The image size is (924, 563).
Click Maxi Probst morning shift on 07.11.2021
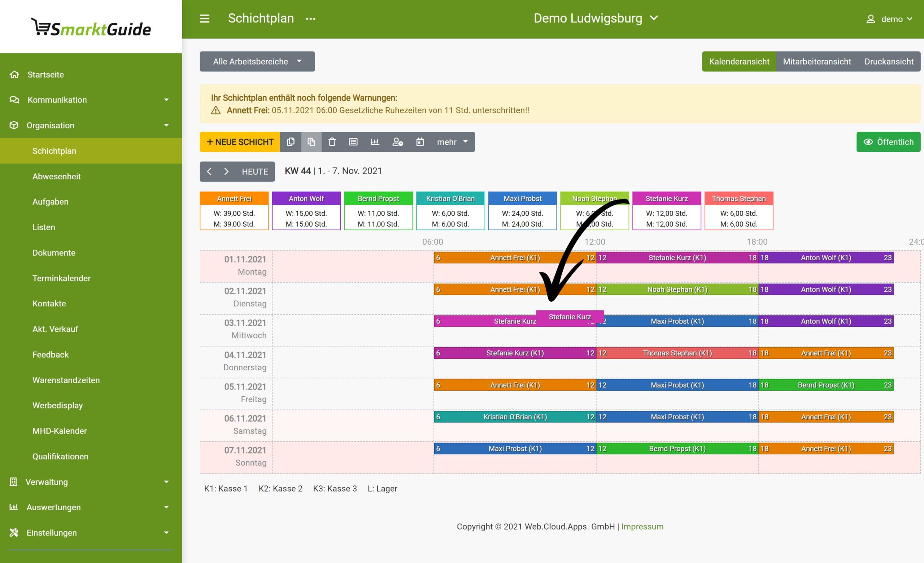pos(515,449)
